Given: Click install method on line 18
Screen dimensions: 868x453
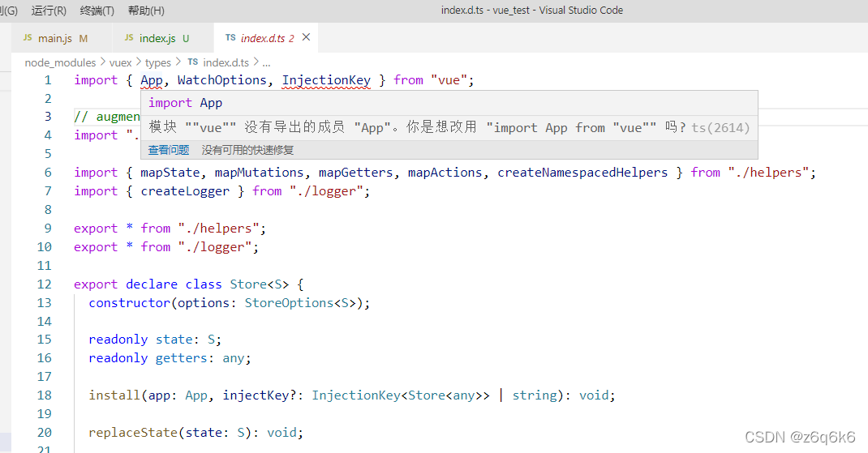Looking at the screenshot, I should click(114, 395).
